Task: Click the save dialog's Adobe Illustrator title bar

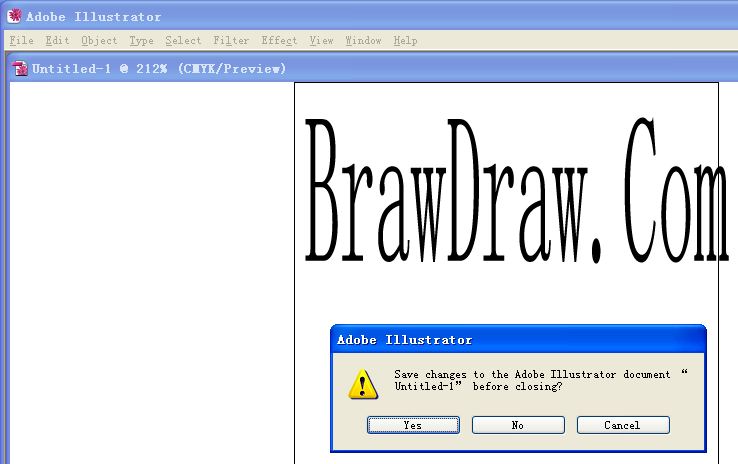Action: click(518, 340)
